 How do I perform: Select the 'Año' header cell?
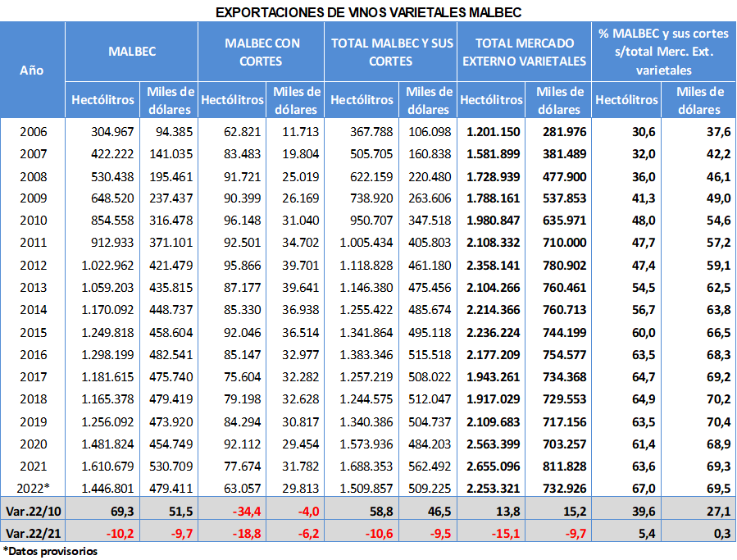coord(31,71)
